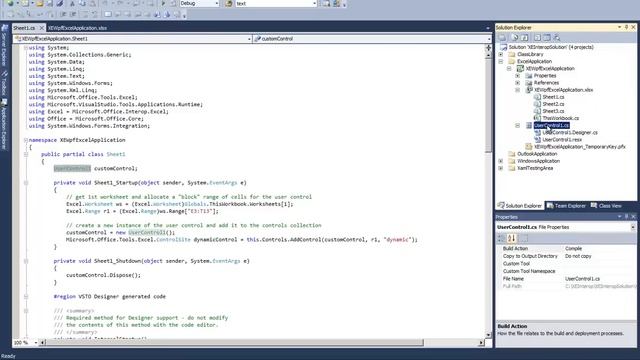Viewport: 640px width, 360px height.
Task: Pin or auto-hide the Properties panel
Action: 627,217
